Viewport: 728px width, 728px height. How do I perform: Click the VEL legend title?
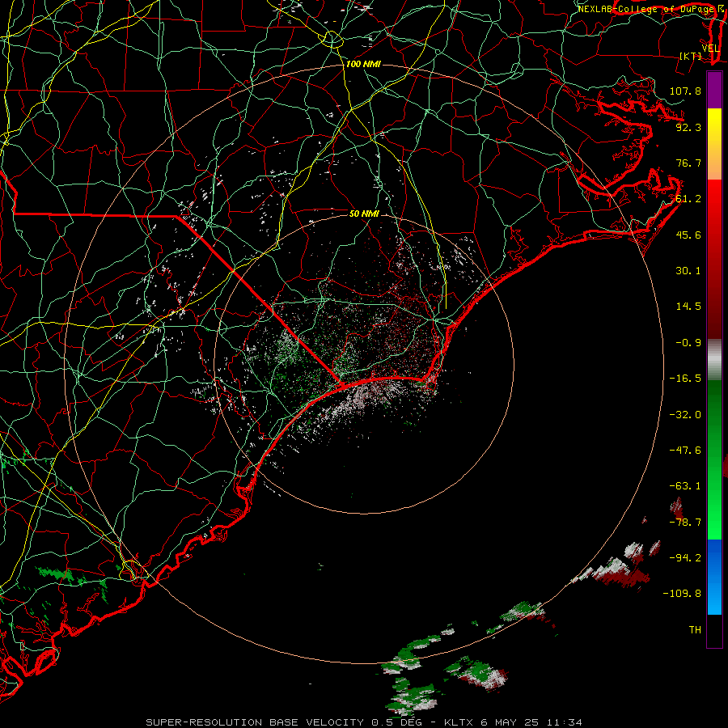pos(710,49)
